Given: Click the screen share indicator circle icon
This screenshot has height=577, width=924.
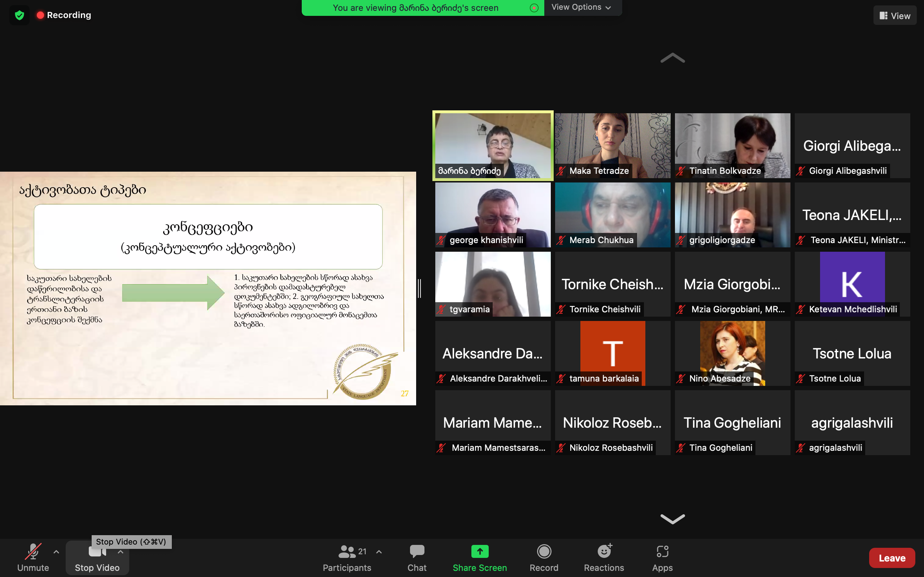Looking at the screenshot, I should tap(534, 8).
